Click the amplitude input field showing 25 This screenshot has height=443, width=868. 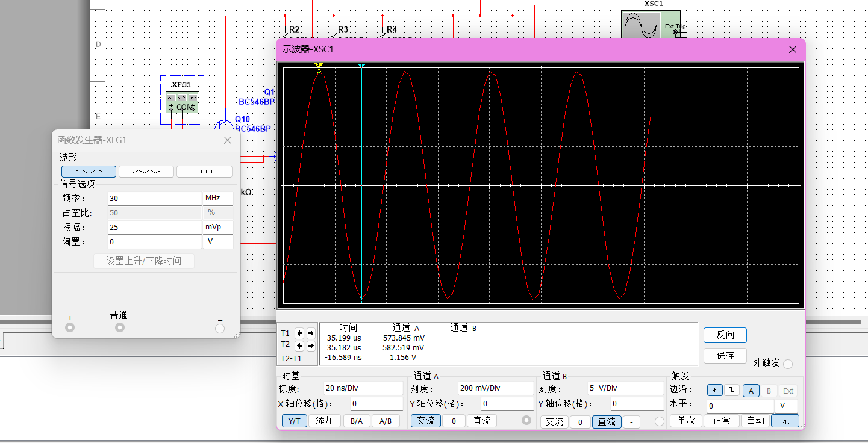click(x=155, y=227)
